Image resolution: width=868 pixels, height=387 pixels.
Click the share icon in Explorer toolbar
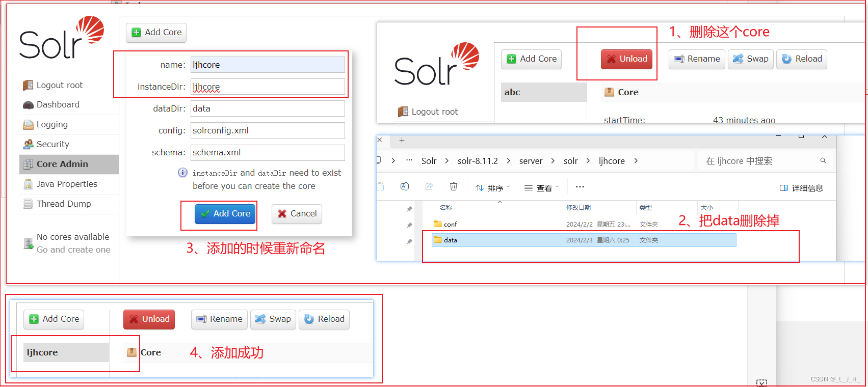[x=429, y=187]
